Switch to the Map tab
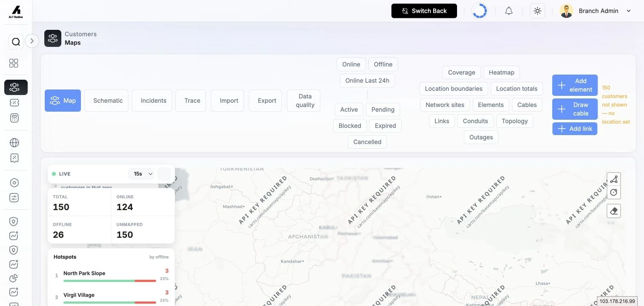Screen dimensions: 644x306 pyautogui.click(x=63, y=101)
